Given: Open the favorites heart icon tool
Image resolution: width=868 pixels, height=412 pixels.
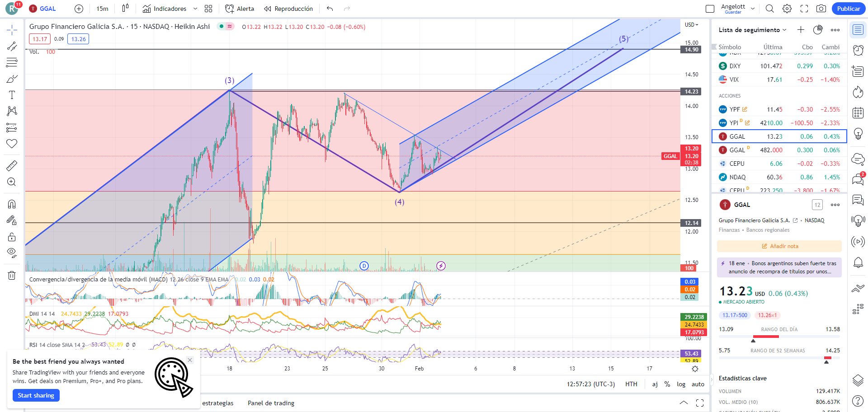Looking at the screenshot, I should 12,144.
